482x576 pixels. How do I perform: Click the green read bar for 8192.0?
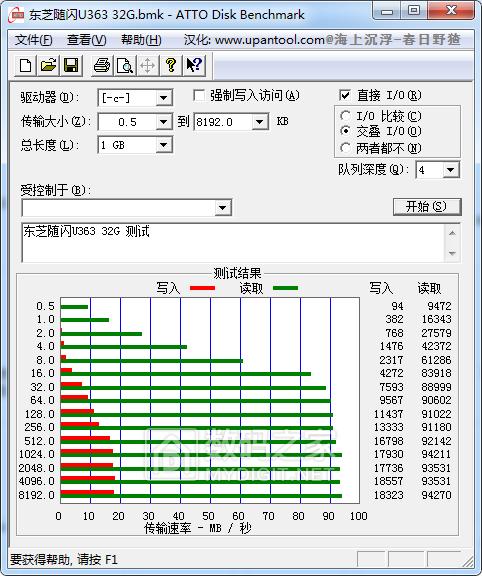(201, 496)
